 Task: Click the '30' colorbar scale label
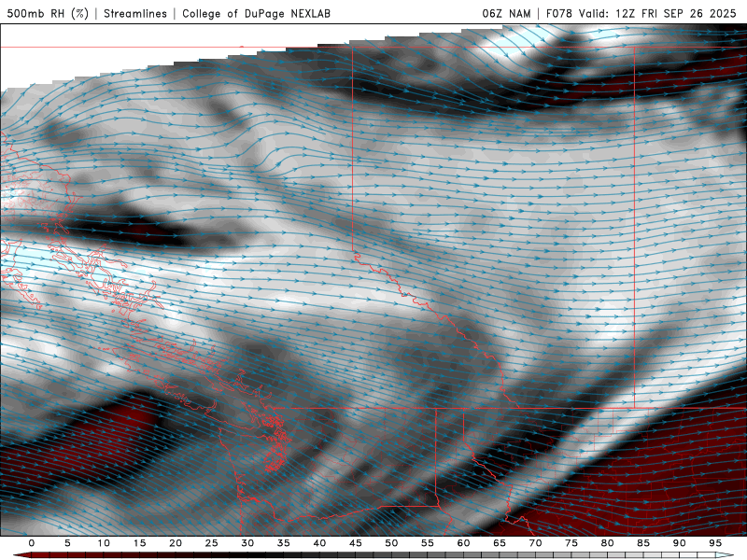[247, 543]
